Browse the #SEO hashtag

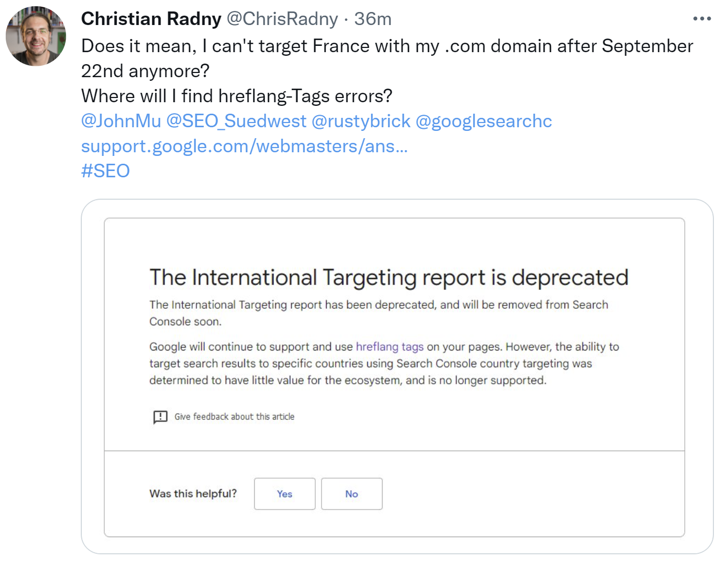coord(105,171)
